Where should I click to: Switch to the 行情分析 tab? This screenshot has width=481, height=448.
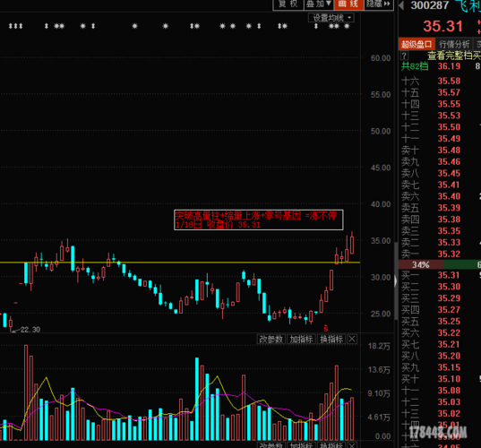[x=454, y=45]
